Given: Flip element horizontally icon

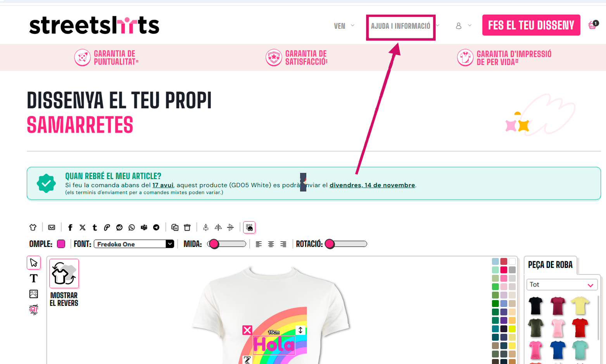Looking at the screenshot, I should [x=218, y=228].
